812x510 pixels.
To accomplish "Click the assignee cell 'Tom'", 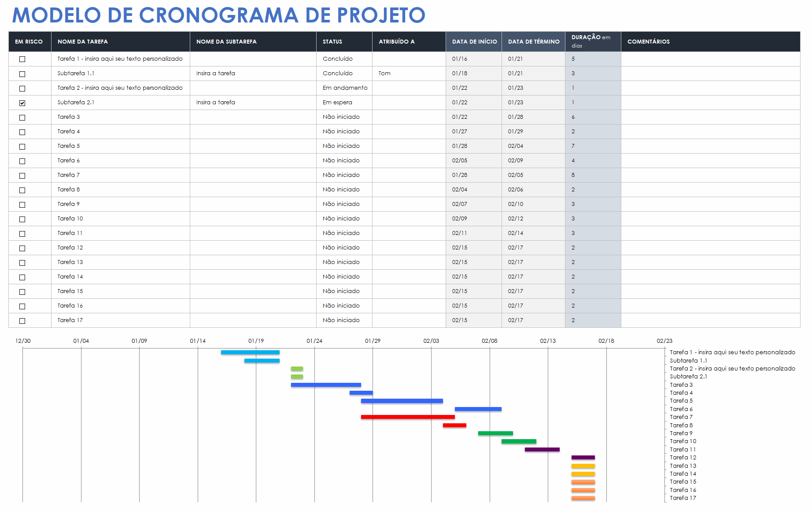I will [x=409, y=73].
